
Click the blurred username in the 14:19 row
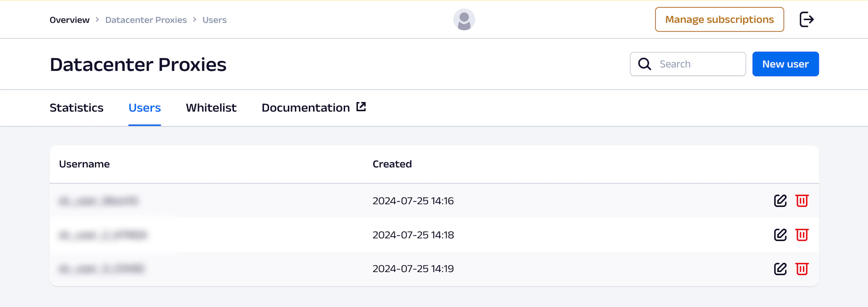click(x=102, y=269)
